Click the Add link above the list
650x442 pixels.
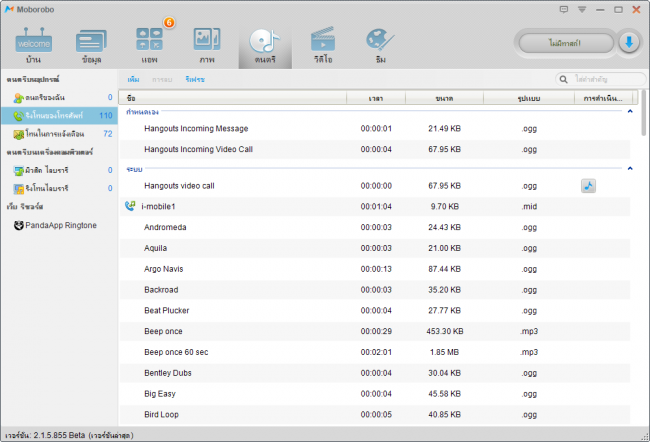pos(133,78)
